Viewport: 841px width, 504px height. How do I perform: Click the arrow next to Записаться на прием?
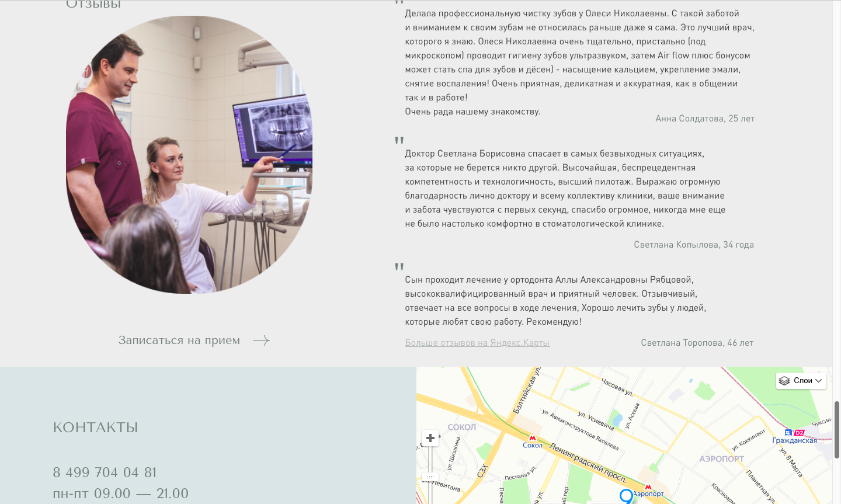coord(261,340)
